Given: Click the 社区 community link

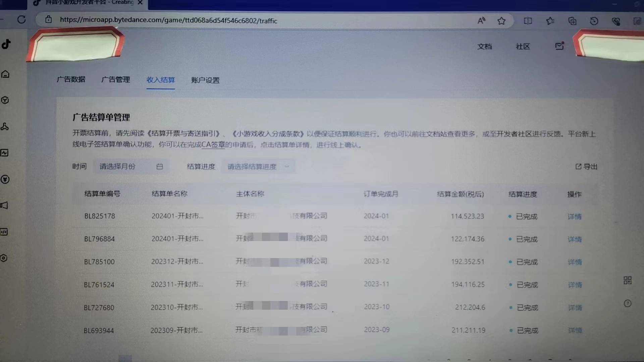Looking at the screenshot, I should (x=523, y=47).
